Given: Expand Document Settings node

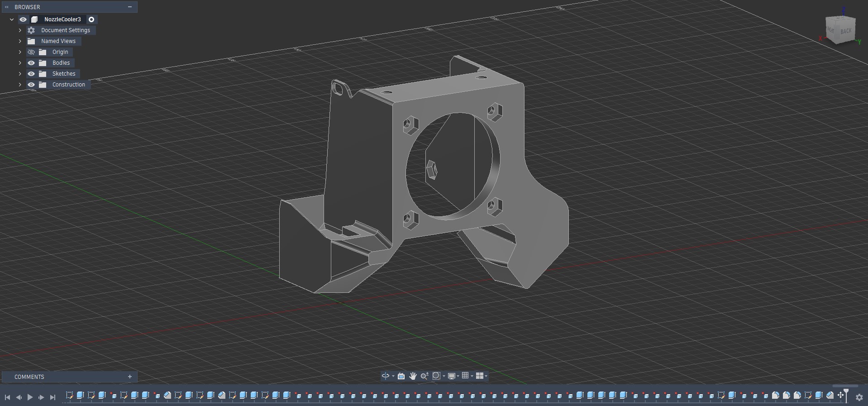Looking at the screenshot, I should [20, 30].
